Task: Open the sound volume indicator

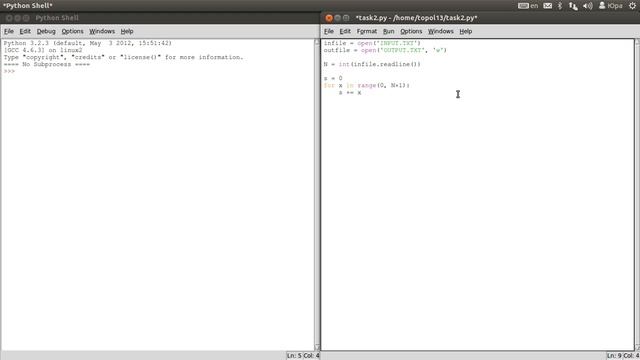Action: coord(588,6)
